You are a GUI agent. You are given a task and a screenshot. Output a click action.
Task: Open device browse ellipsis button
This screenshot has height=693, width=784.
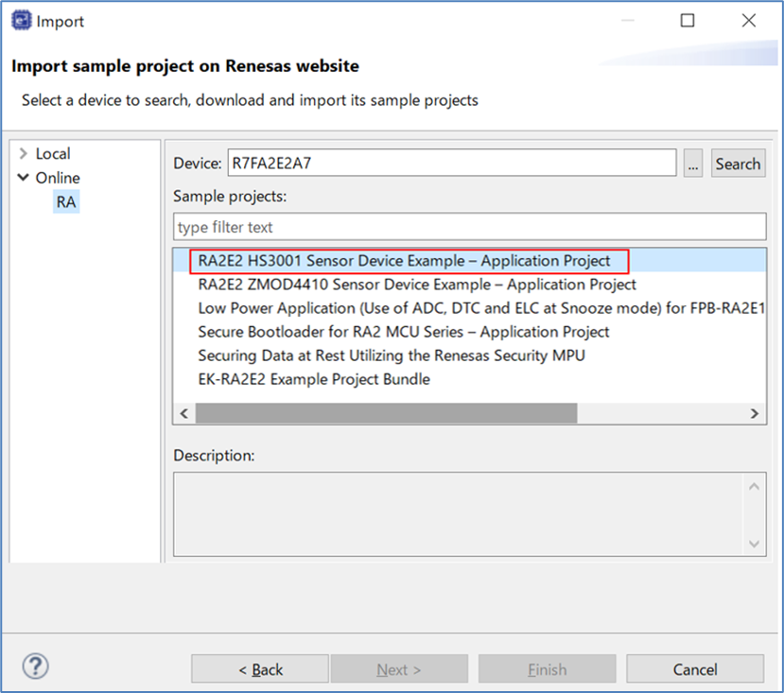click(x=693, y=163)
